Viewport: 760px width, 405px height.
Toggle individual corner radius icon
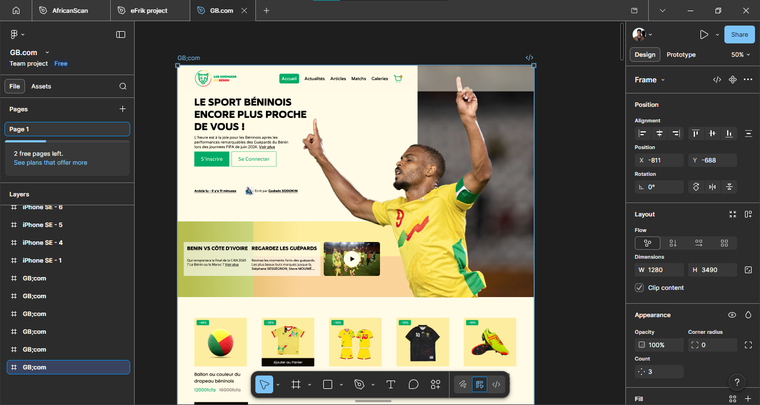tap(748, 345)
